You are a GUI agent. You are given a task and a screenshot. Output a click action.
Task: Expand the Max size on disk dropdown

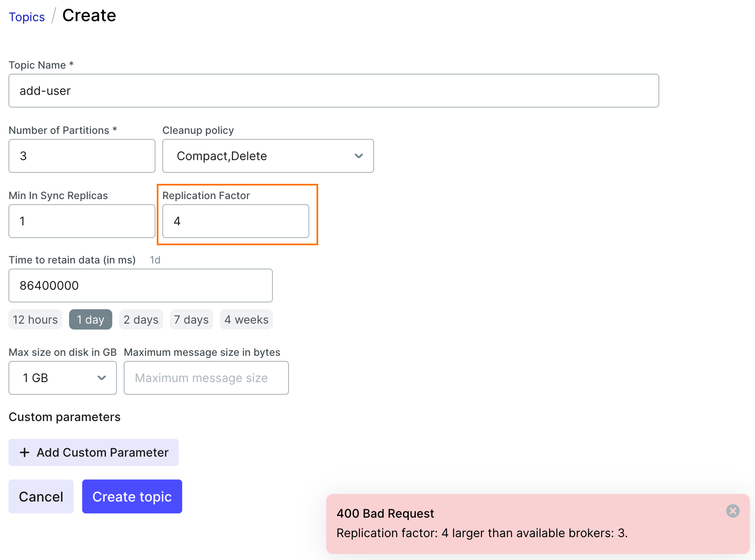[62, 378]
